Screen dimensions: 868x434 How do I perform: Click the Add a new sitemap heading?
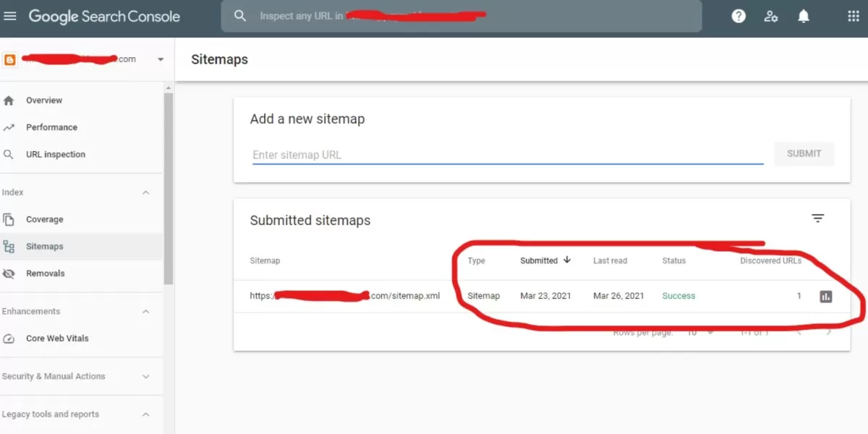coord(307,119)
